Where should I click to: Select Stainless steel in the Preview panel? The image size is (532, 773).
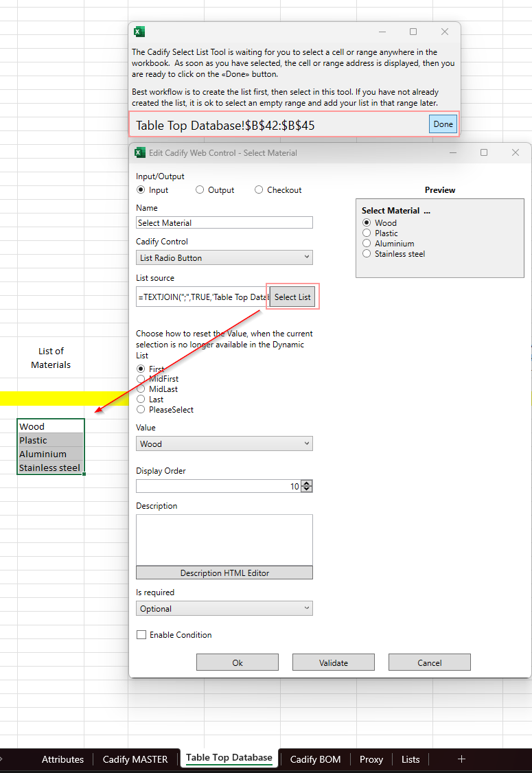point(367,253)
